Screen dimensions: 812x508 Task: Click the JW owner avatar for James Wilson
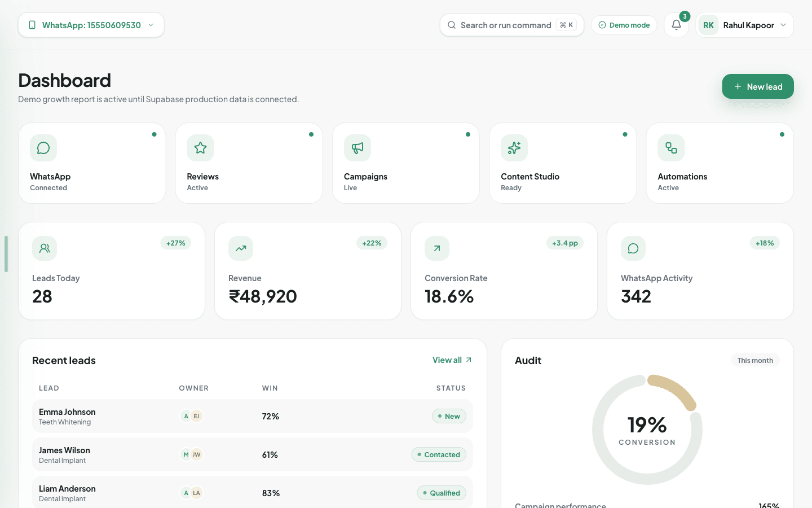[x=196, y=454]
